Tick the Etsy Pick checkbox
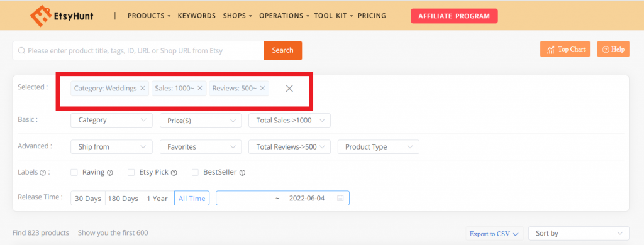This screenshot has width=644, height=245. 131,172
